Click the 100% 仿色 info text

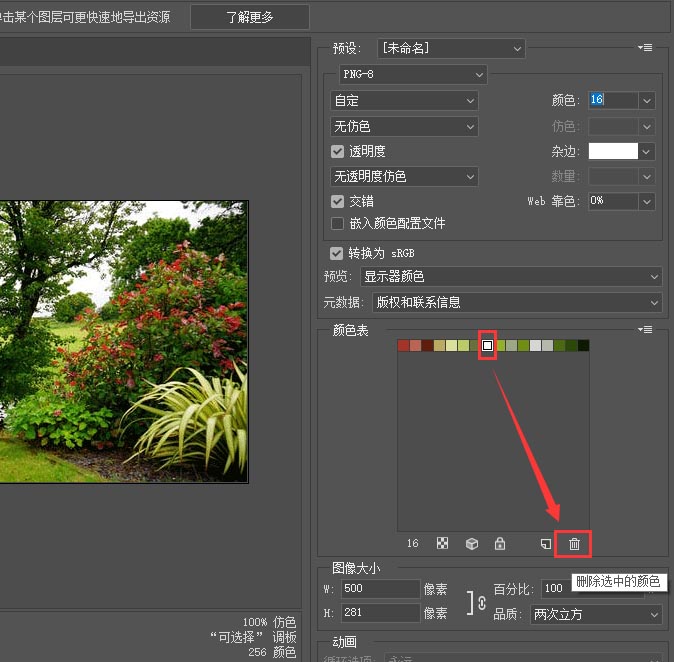pyautogui.click(x=270, y=622)
